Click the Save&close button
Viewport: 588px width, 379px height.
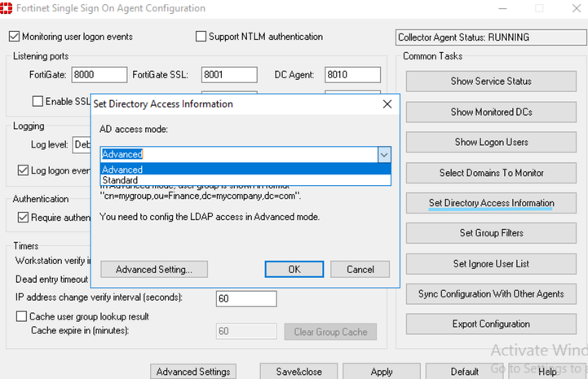[x=298, y=372]
